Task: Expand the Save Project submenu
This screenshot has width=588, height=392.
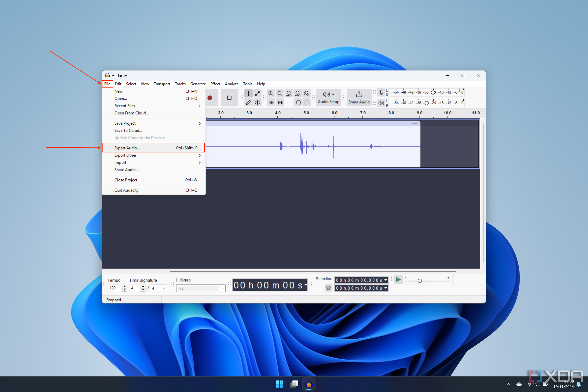Action: tap(154, 123)
